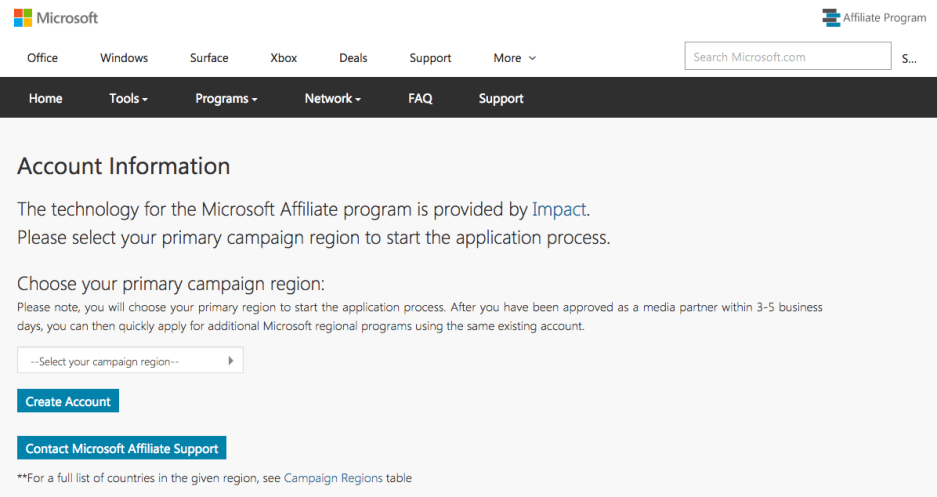The height and width of the screenshot is (497, 937).
Task: Focus the Search Microsoft.com field
Action: (788, 56)
